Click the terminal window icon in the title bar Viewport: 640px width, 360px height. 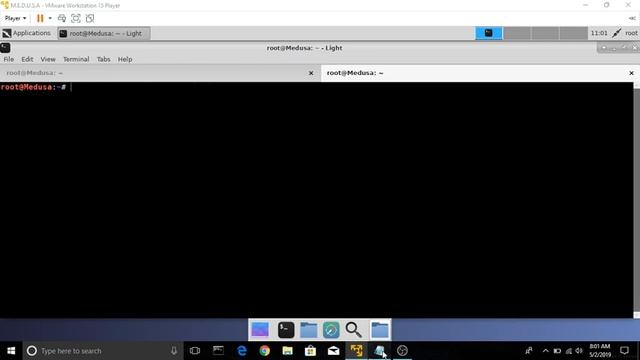click(x=5, y=48)
